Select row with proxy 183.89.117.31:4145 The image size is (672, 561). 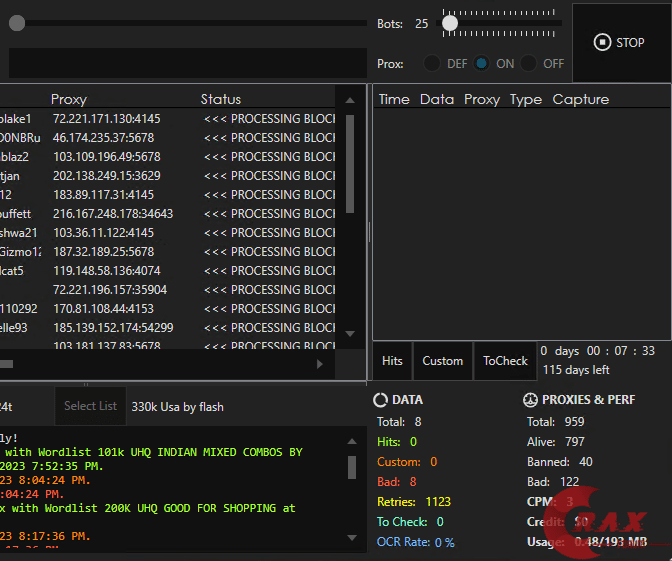point(167,195)
